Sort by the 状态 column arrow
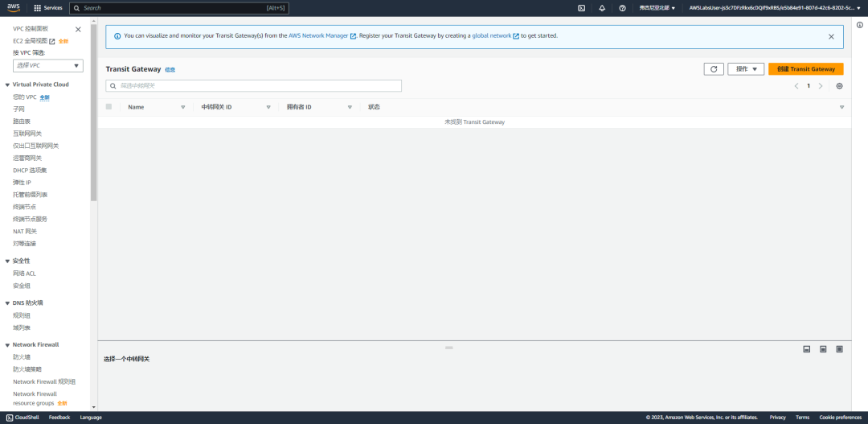The height and width of the screenshot is (424, 868). tap(842, 107)
